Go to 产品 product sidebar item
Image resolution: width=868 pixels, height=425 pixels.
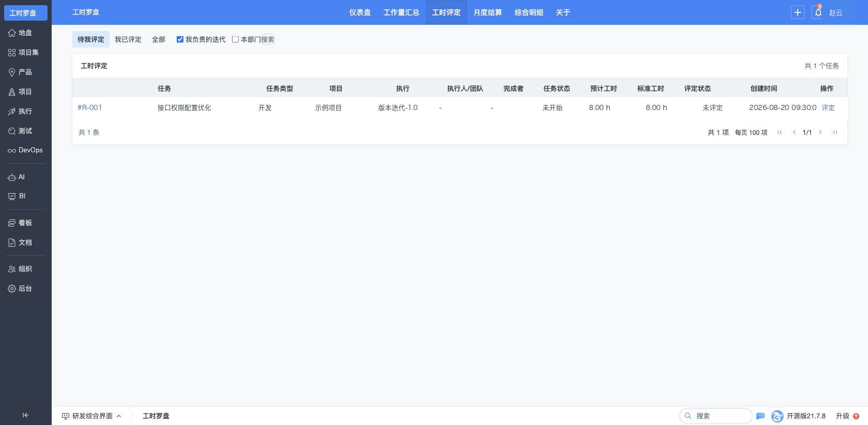(21, 72)
